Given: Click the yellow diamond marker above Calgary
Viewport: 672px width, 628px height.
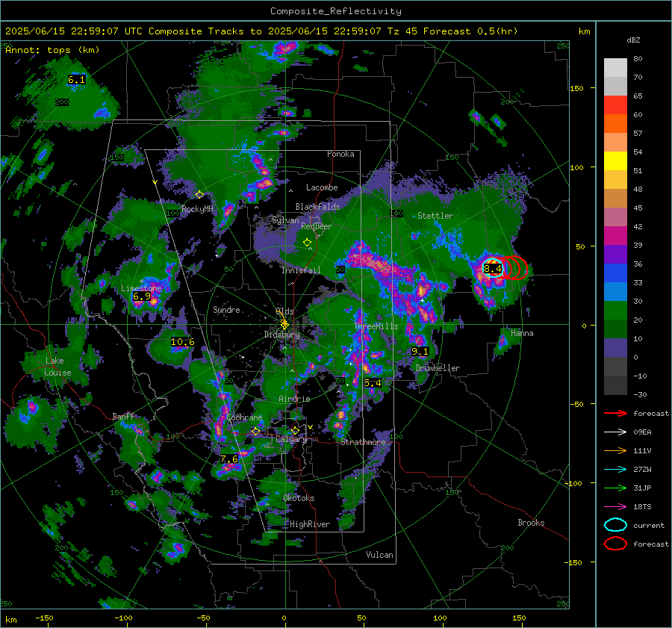Looking at the screenshot, I should click(295, 430).
